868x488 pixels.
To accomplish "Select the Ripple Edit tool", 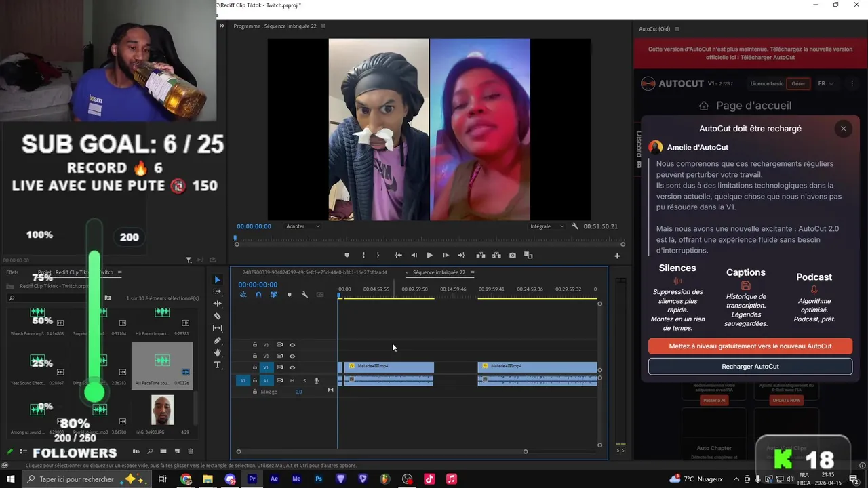I will coord(217,304).
